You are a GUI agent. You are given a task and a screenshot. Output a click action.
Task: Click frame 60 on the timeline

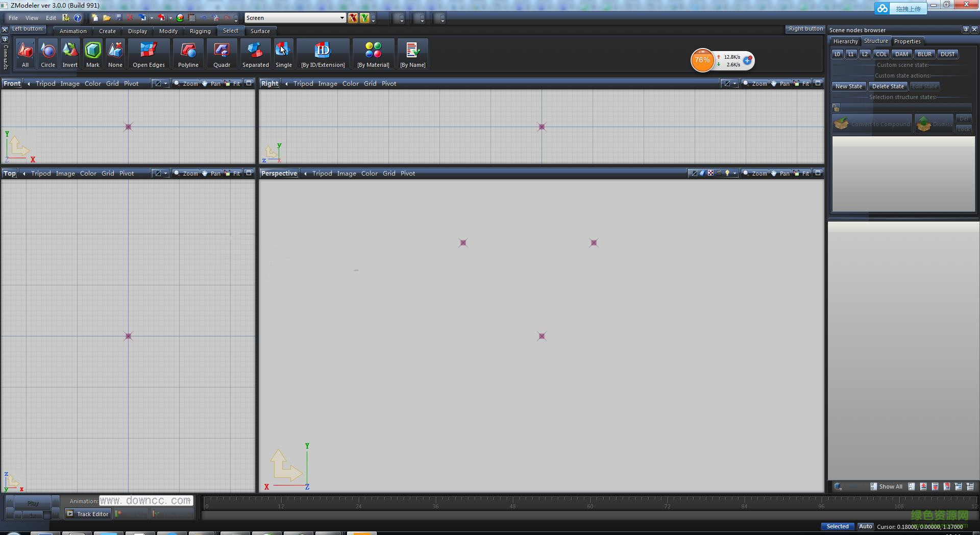[590, 506]
